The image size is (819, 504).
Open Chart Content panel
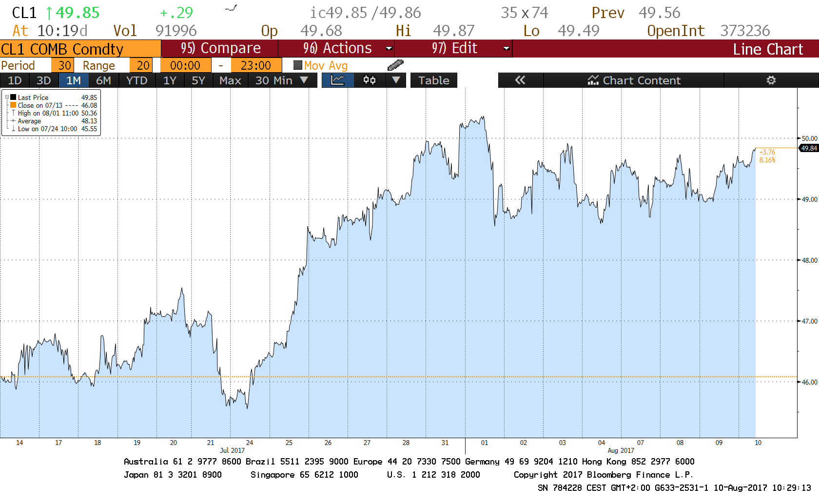pos(634,80)
